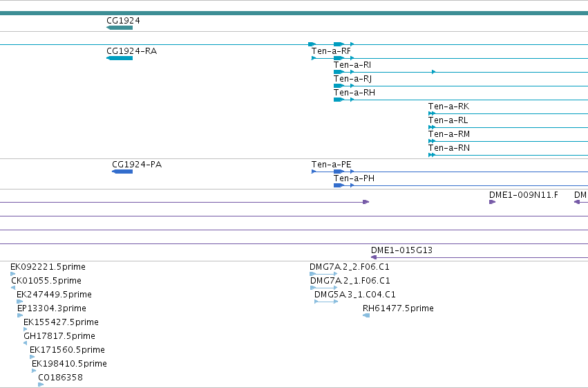Click the Ten-a-RJ transcript label
This screenshot has width=588, height=388.
pos(352,79)
